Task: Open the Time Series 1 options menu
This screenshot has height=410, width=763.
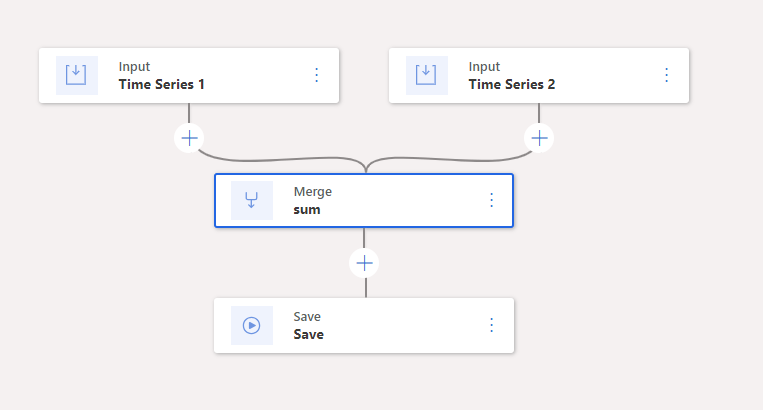Action: coord(317,75)
